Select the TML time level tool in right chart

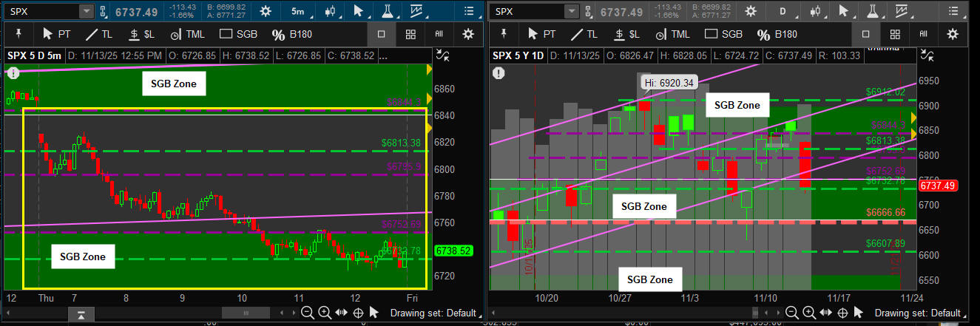coord(673,34)
